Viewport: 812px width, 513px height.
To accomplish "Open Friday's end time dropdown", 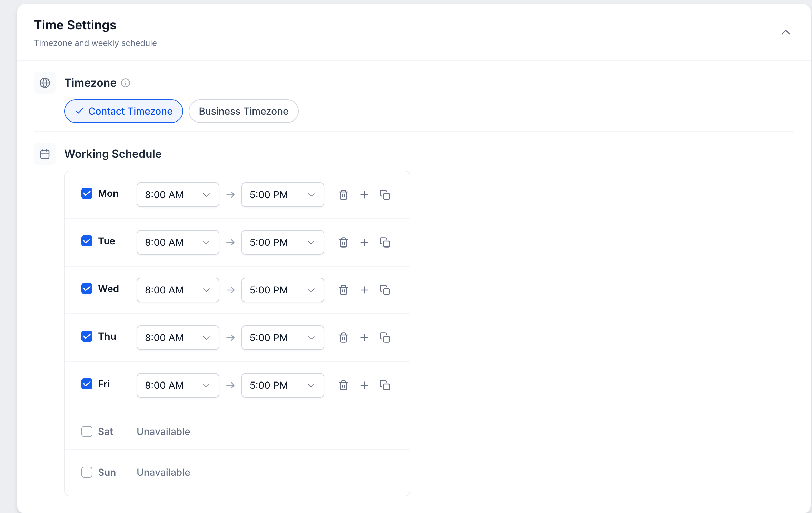I will tap(283, 385).
